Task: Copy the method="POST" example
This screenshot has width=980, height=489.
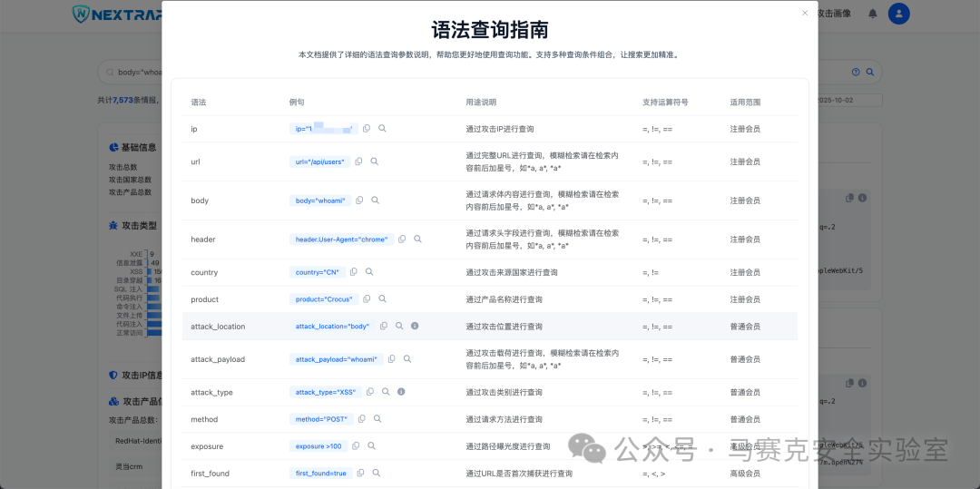Action: pos(362,419)
